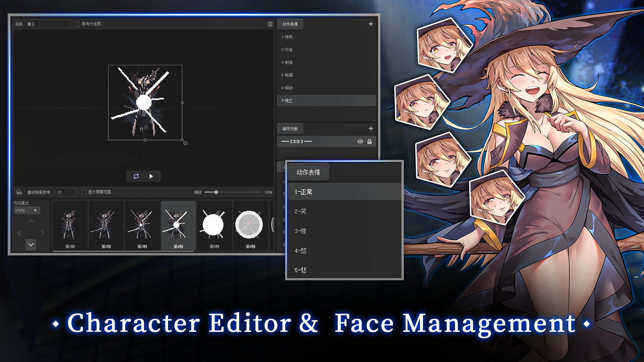Click the eraser icon beside 播放帧率参考
The width and height of the screenshot is (644, 362).
[x=19, y=192]
